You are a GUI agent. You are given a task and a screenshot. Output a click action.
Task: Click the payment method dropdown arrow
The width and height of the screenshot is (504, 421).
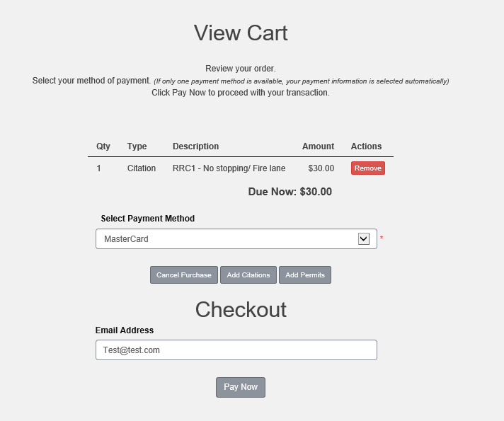click(364, 238)
